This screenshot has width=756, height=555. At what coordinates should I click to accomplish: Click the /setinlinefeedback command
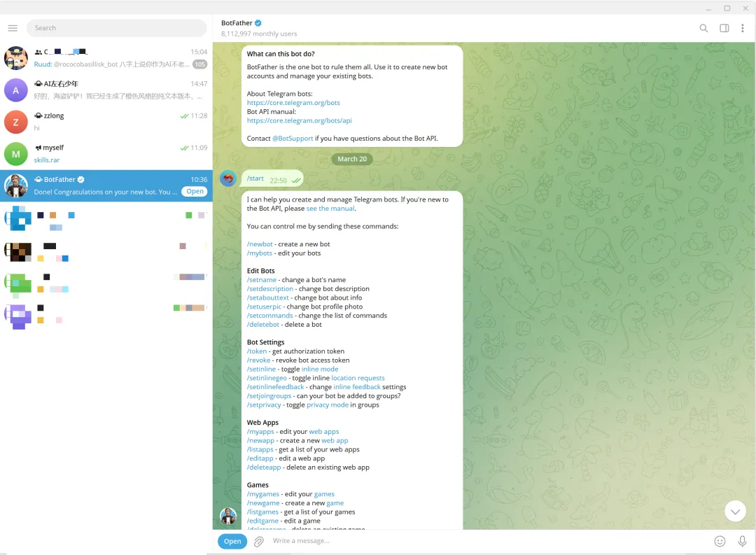(275, 387)
